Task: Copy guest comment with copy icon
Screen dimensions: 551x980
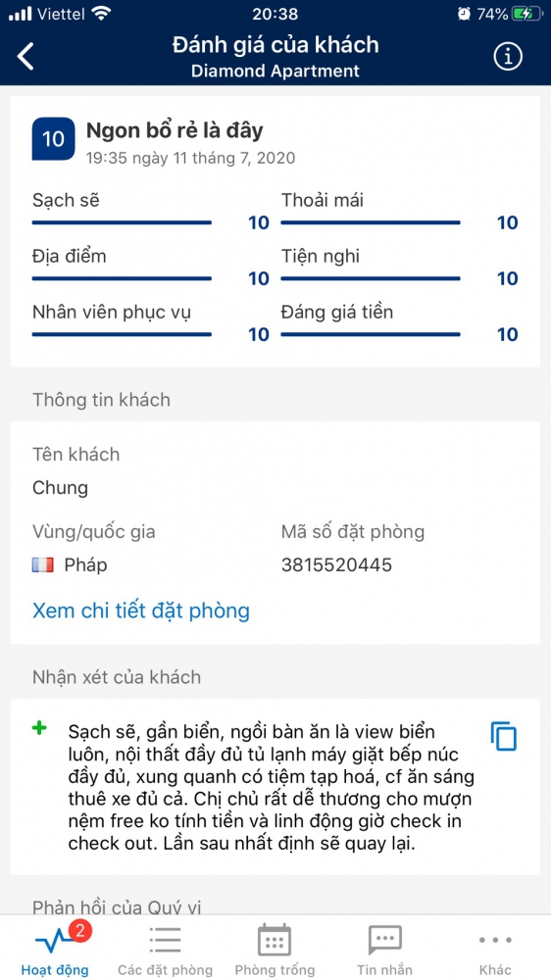Action: coord(504,736)
